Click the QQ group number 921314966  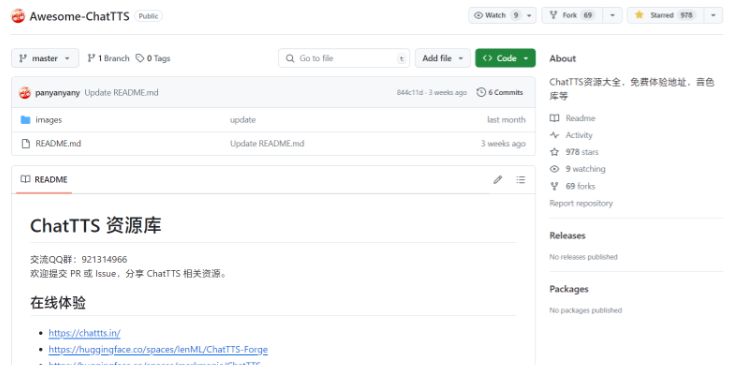[104, 259]
